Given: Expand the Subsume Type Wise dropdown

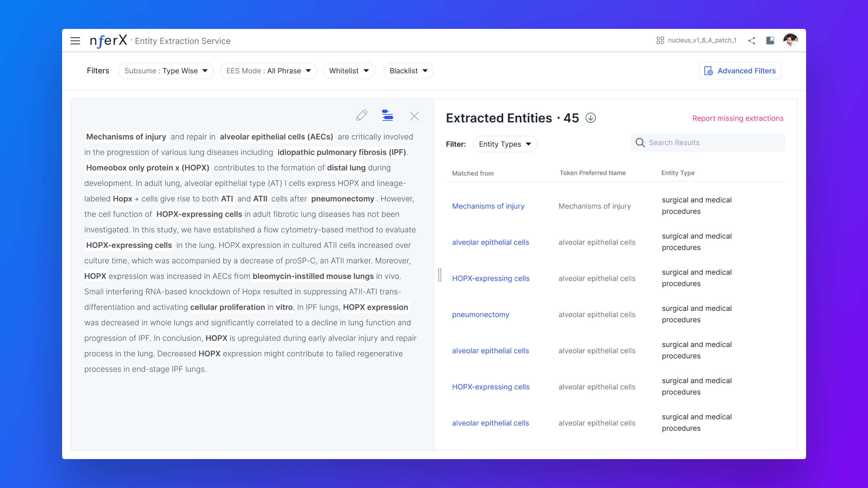Looking at the screenshot, I should click(x=166, y=71).
